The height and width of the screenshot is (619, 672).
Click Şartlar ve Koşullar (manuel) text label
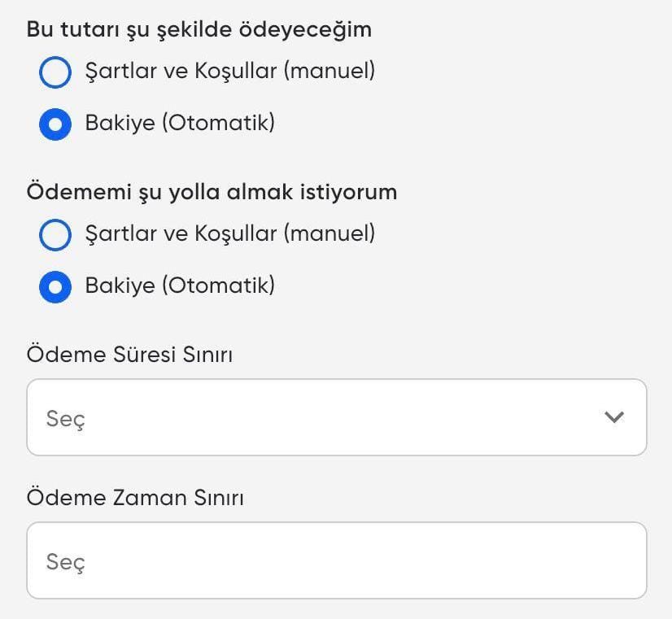pyautogui.click(x=229, y=72)
